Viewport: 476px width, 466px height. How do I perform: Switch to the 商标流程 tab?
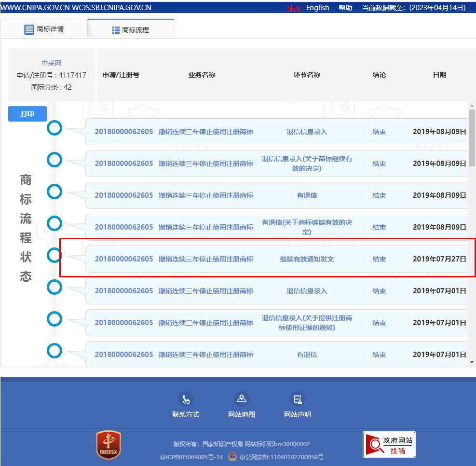131,30
